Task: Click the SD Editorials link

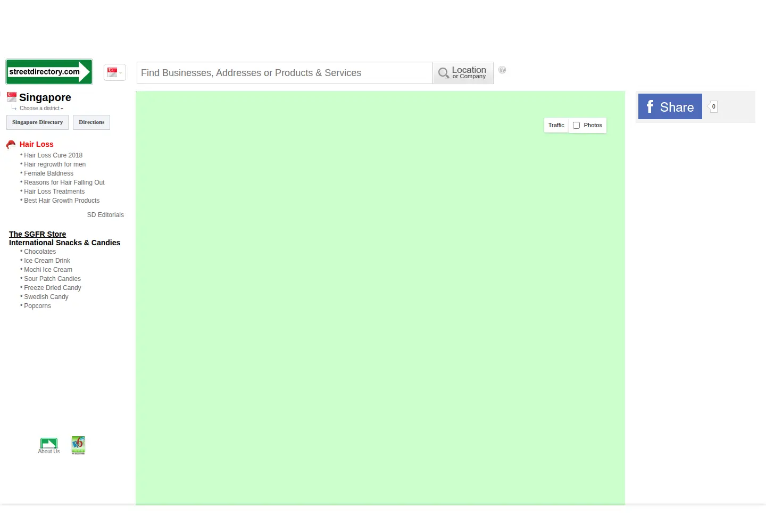Action: 105,215
